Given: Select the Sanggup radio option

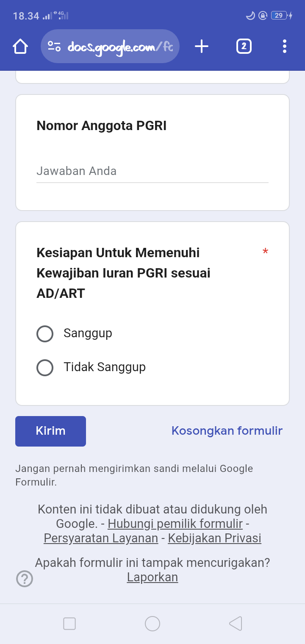Looking at the screenshot, I should [45, 334].
